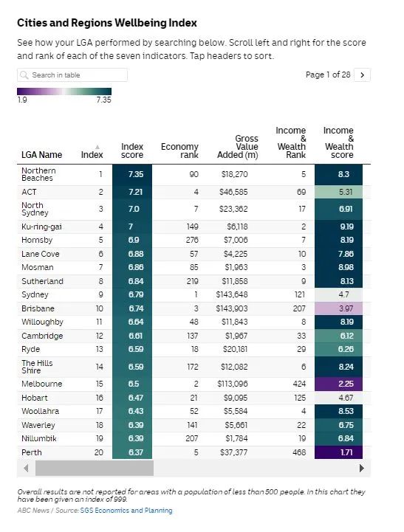Click Perth's 1.71 wealth score cell
The height and width of the screenshot is (532, 404).
tap(338, 452)
